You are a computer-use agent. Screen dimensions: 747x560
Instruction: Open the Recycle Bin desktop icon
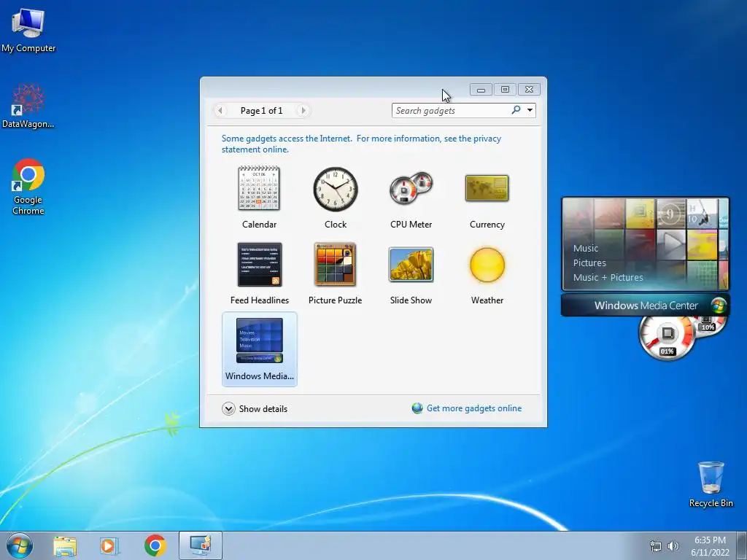pos(711,484)
